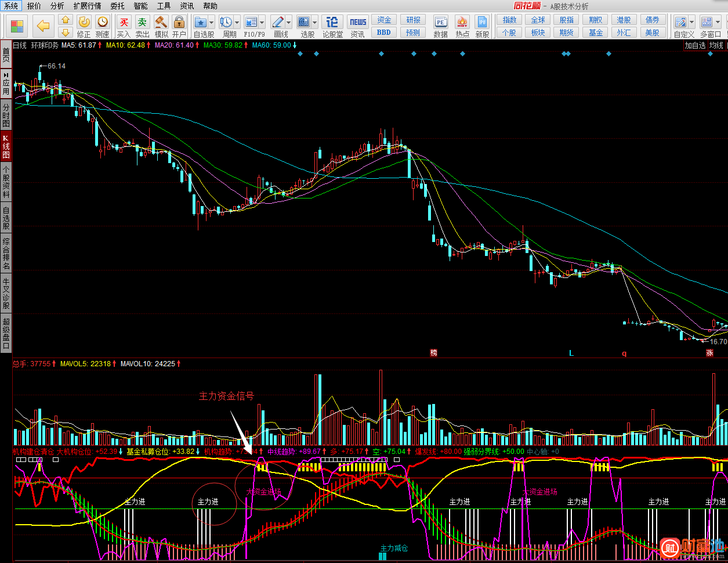Screen dimensions: 728x563
Task: Click the red 买入 buy icon
Action: pos(124,23)
